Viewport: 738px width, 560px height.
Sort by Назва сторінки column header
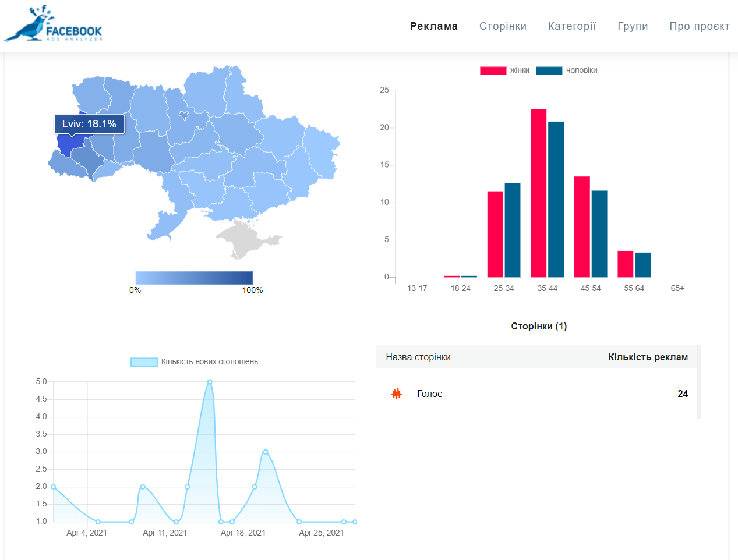pyautogui.click(x=418, y=357)
